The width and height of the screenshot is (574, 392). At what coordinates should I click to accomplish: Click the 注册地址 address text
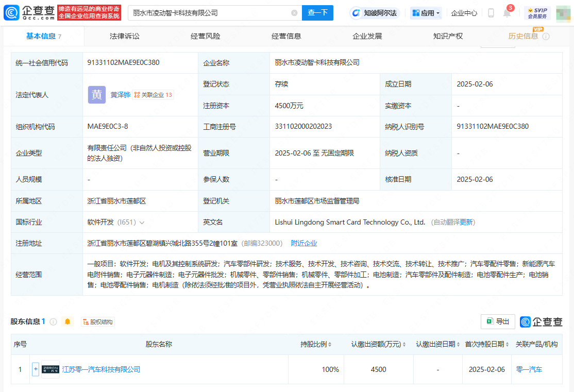coord(162,244)
